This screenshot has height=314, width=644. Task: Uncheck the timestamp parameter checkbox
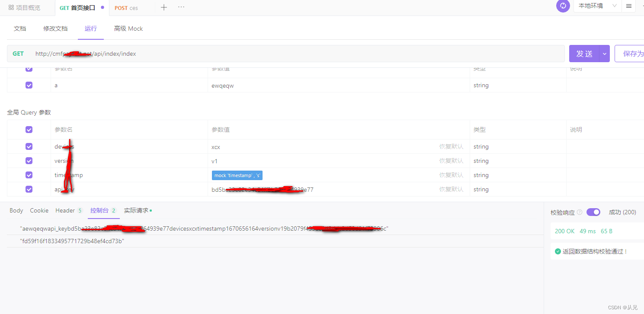click(29, 175)
